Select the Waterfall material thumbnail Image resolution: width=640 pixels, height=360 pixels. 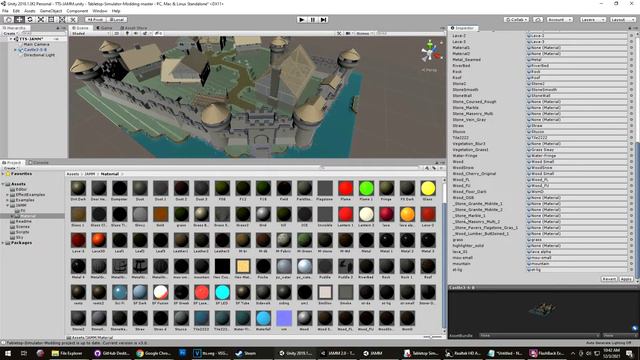pyautogui.click(x=263, y=318)
